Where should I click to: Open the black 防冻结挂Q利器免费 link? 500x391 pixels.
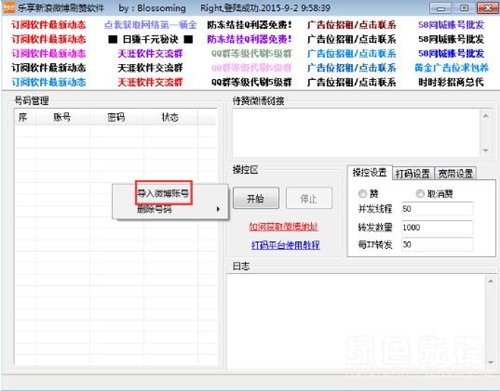coord(250,25)
